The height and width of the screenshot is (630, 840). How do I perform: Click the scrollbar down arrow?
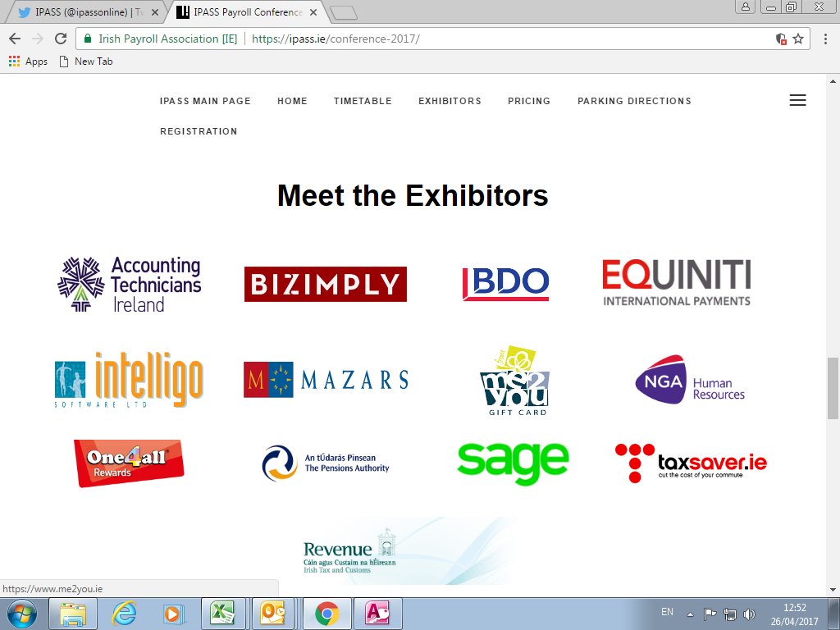[833, 590]
